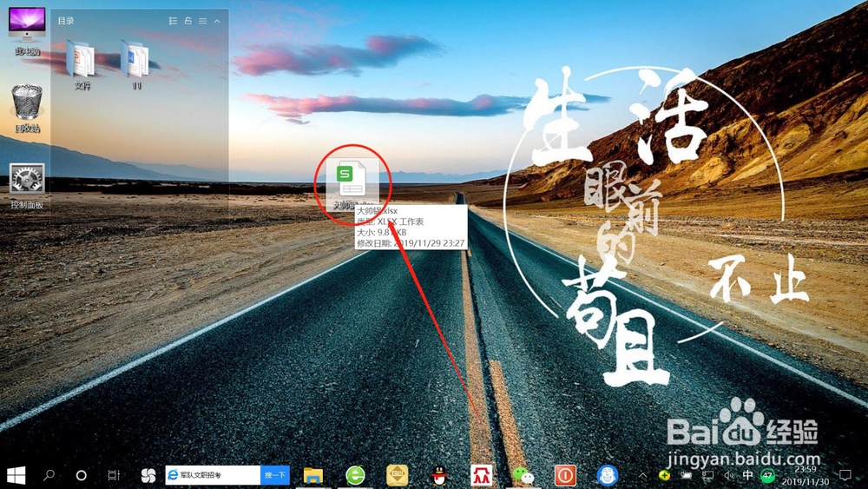Show hidden system tray icons

click(642, 475)
